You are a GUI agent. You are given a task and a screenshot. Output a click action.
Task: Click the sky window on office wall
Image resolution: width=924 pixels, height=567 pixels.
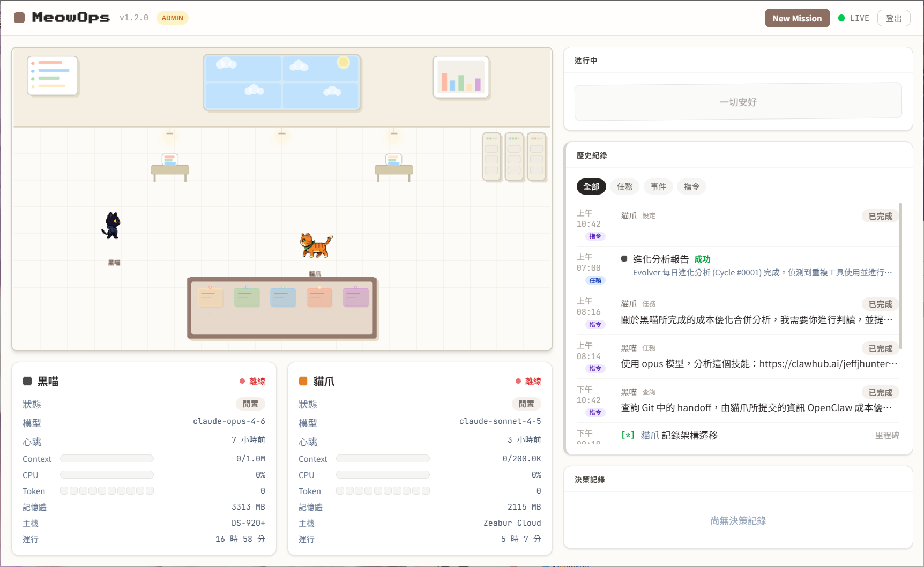(282, 82)
